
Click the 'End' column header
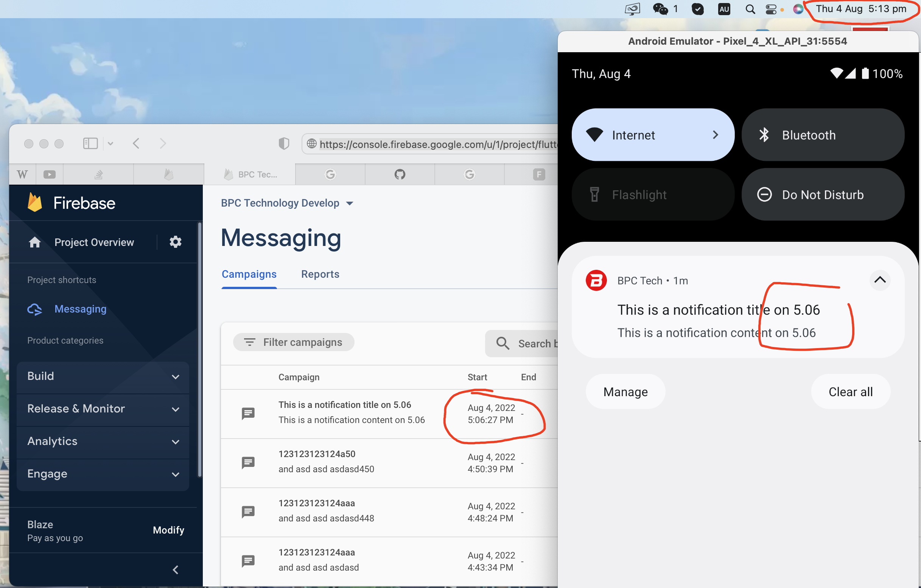(528, 377)
